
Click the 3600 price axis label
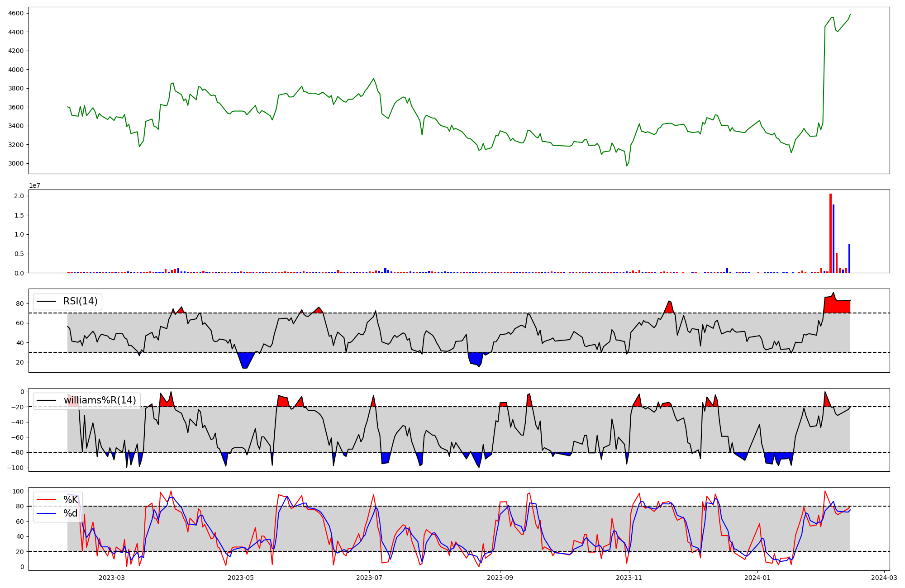[x=16, y=107]
